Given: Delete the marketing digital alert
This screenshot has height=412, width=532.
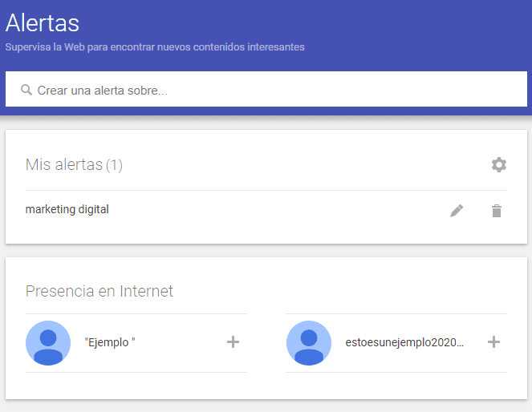Looking at the screenshot, I should (x=497, y=211).
